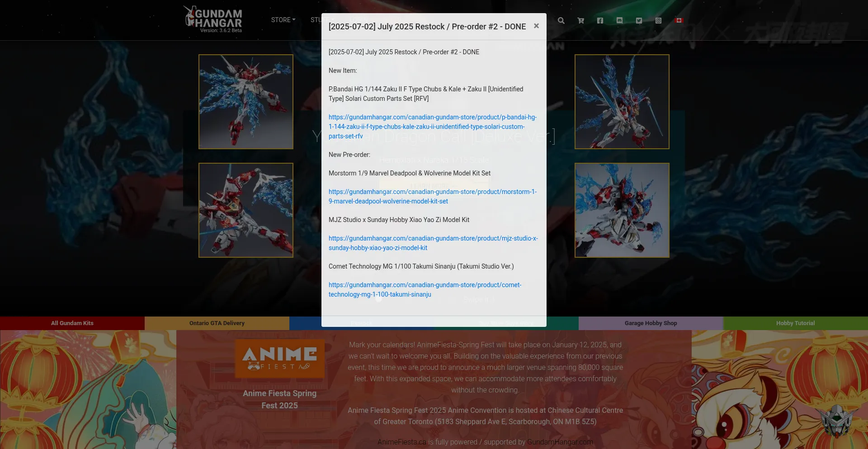Visit the Facebook page icon

tap(600, 20)
